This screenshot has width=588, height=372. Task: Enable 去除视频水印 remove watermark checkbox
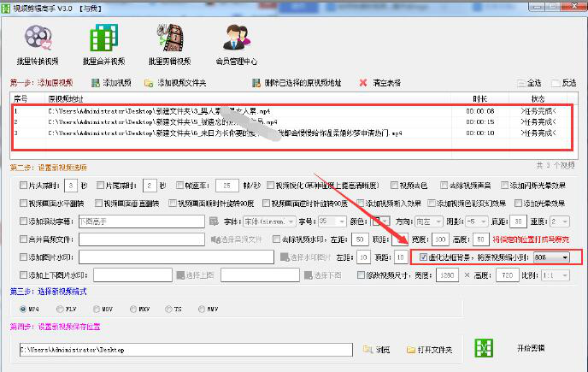pos(276,239)
